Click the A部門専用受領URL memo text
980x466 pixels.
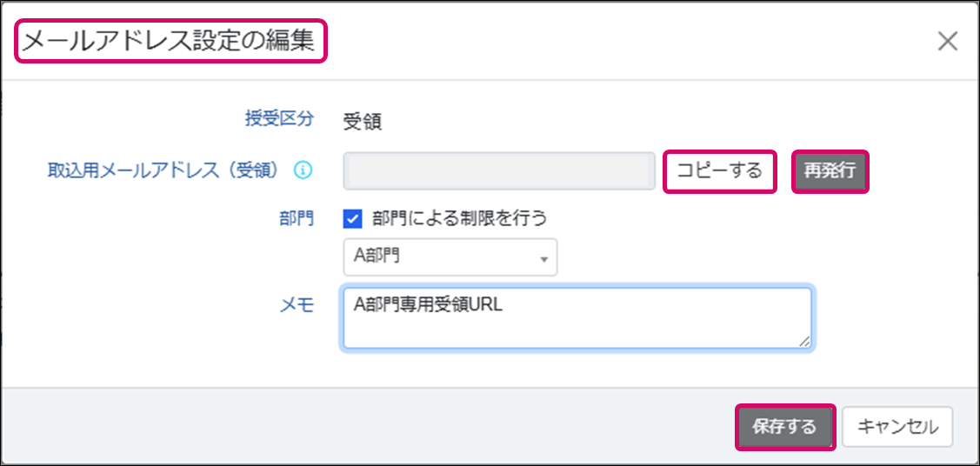(430, 304)
